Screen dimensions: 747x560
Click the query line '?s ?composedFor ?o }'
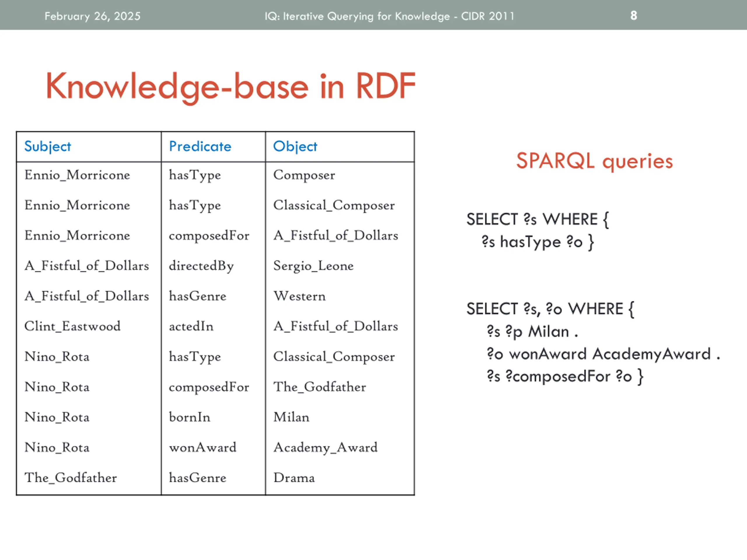coord(565,376)
